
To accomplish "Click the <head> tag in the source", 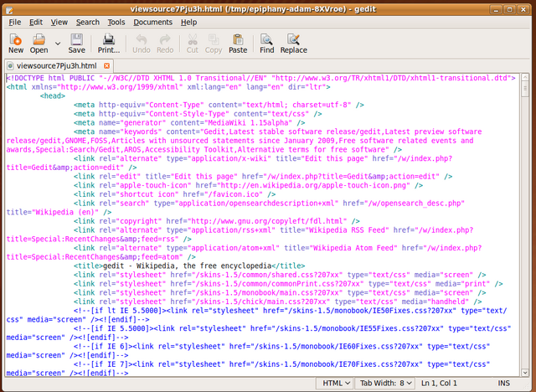I will click(53, 96).
